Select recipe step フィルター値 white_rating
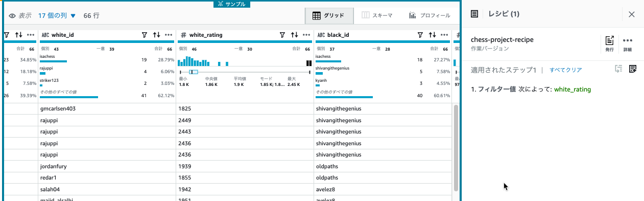Screen dimensions: 644x201 [x=531, y=90]
